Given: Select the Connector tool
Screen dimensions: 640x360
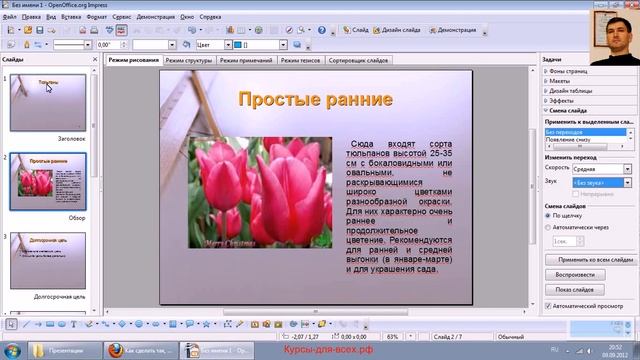Looking at the screenshot, I should tap(105, 324).
